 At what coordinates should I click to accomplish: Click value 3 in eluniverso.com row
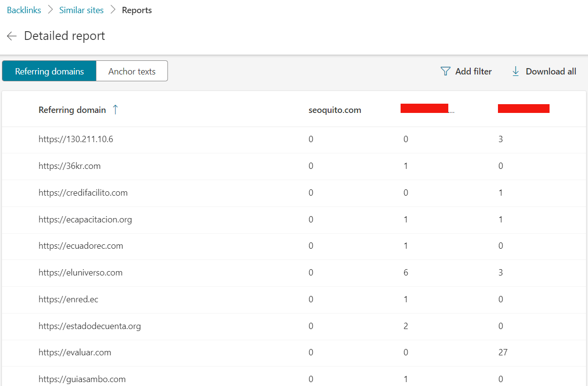[x=500, y=273]
